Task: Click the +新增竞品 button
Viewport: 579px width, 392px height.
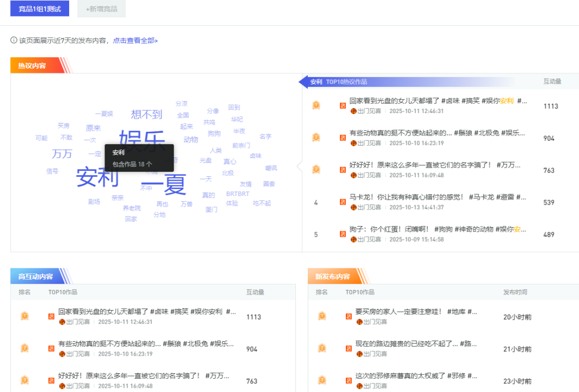Action: (101, 9)
